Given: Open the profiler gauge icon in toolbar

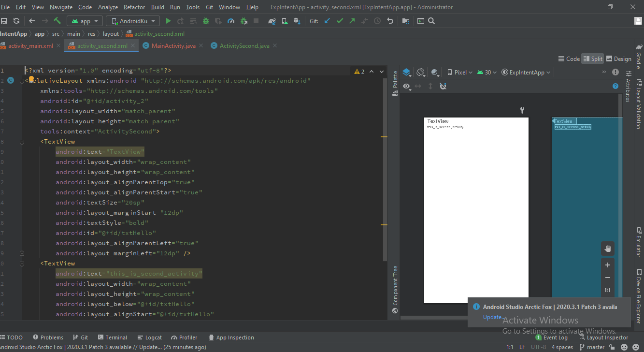Looking at the screenshot, I should [231, 21].
